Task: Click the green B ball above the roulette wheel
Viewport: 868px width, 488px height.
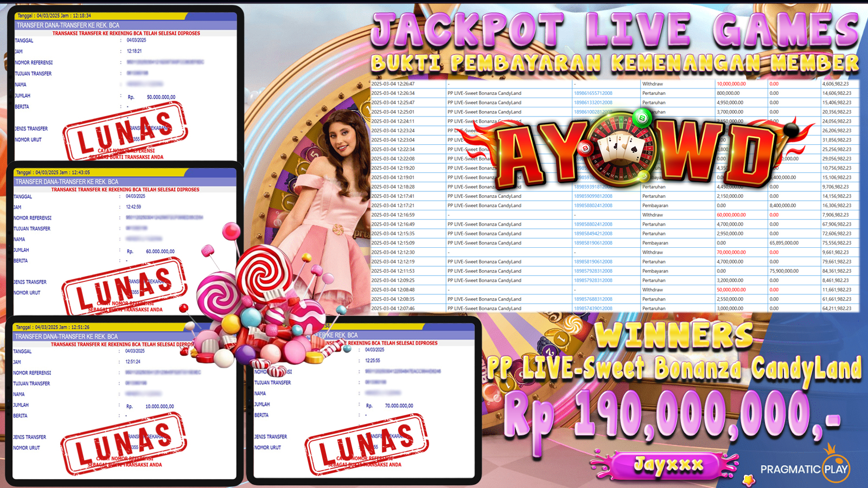Action: click(x=642, y=118)
